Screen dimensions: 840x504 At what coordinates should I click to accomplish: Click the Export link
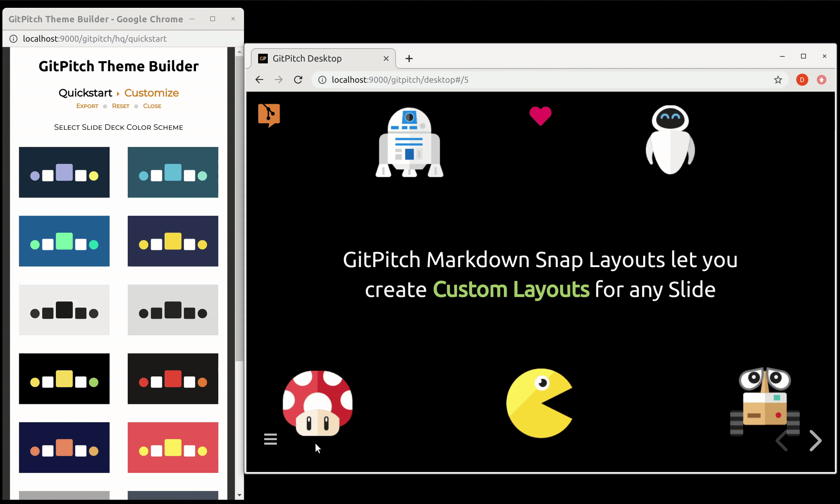coord(87,106)
